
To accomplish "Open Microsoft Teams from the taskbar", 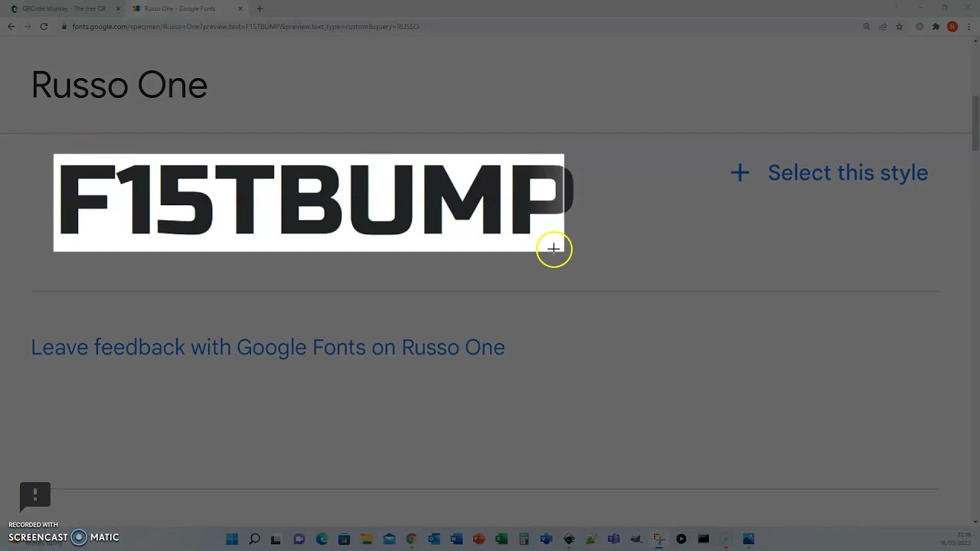I will click(613, 540).
